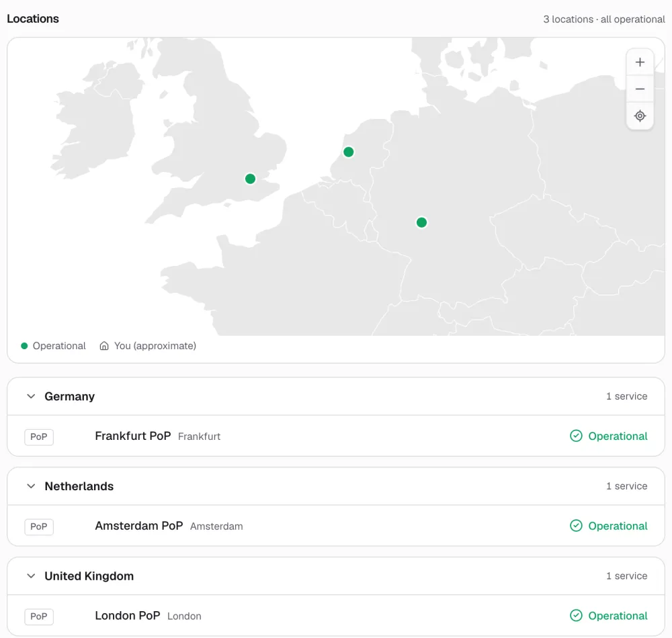Click the home icon in map legend

click(103, 346)
